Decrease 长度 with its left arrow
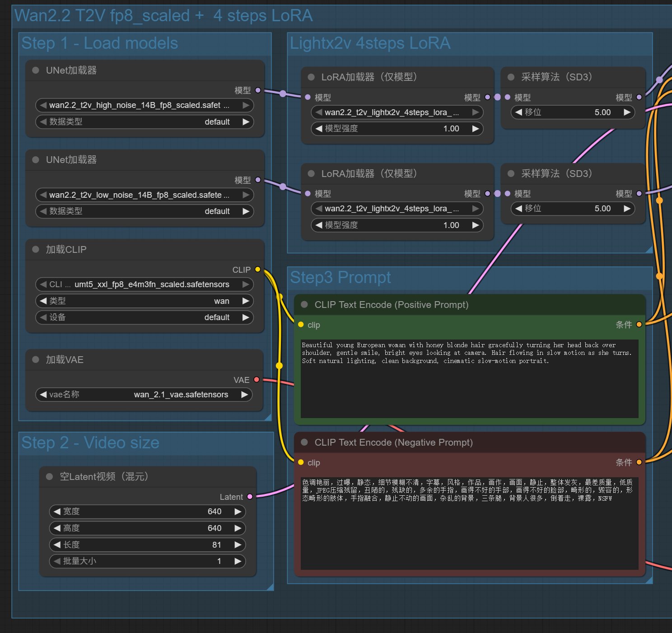Viewport: 672px width, 633px height. pos(57,545)
